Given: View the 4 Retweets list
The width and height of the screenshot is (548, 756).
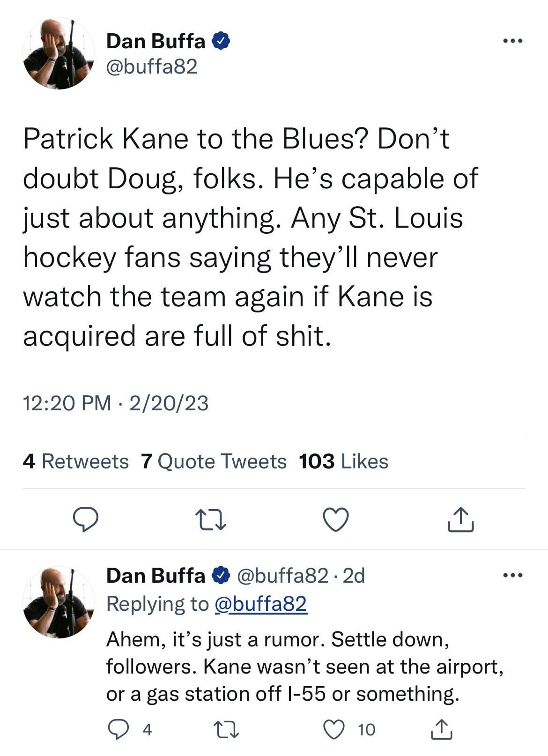Looking at the screenshot, I should click(x=75, y=461).
